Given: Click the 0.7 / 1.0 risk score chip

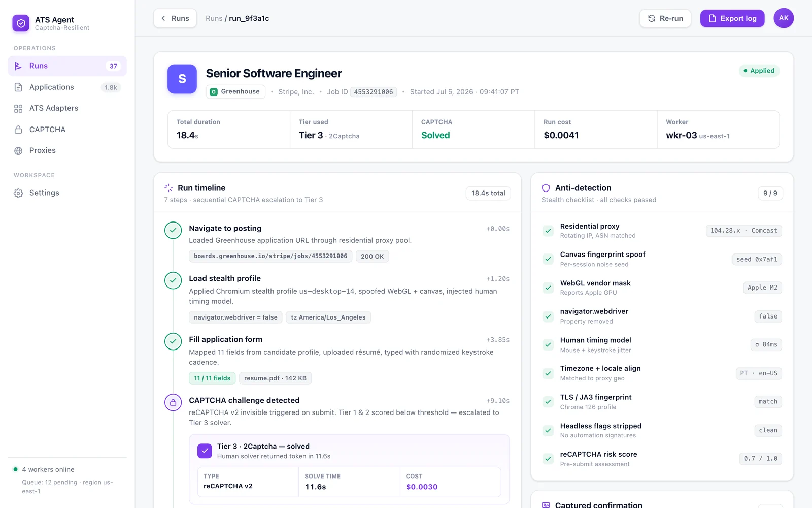Looking at the screenshot, I should (760, 459).
